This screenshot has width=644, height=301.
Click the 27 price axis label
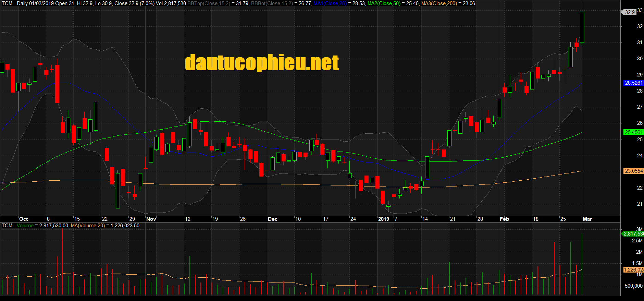(x=640, y=107)
